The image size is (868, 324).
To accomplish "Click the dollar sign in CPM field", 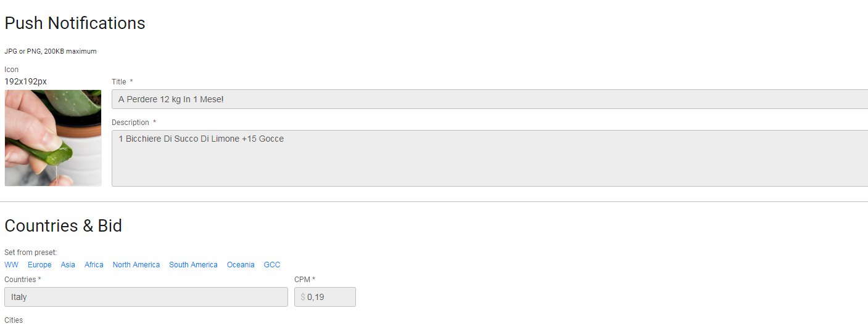I will point(303,297).
